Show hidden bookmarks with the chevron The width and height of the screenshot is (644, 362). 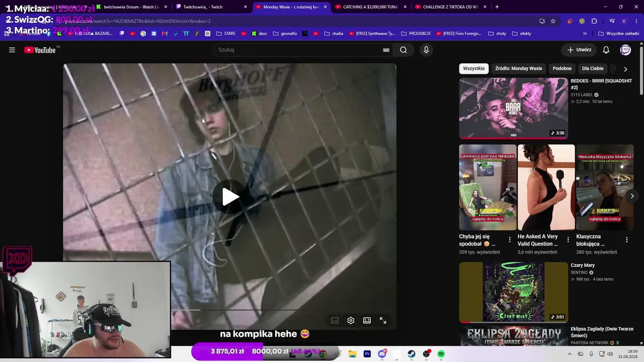click(585, 34)
